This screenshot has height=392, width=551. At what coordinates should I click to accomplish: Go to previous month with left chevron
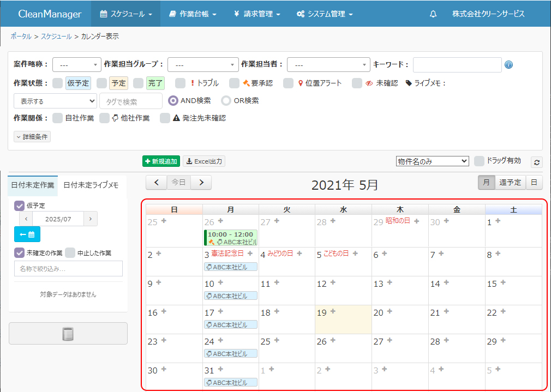point(157,183)
